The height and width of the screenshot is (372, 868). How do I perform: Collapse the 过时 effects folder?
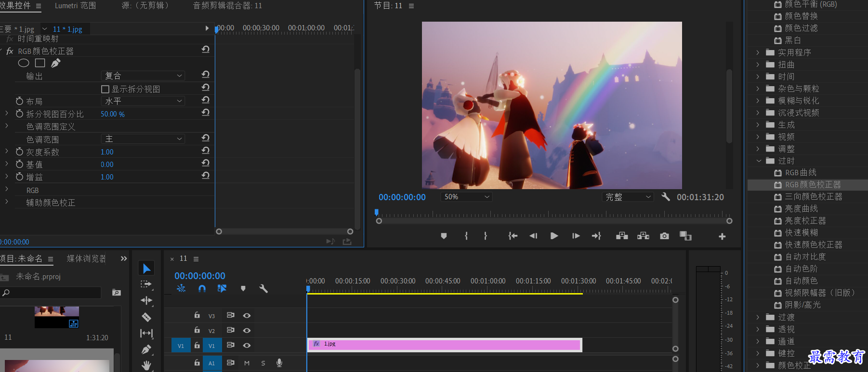[759, 161]
